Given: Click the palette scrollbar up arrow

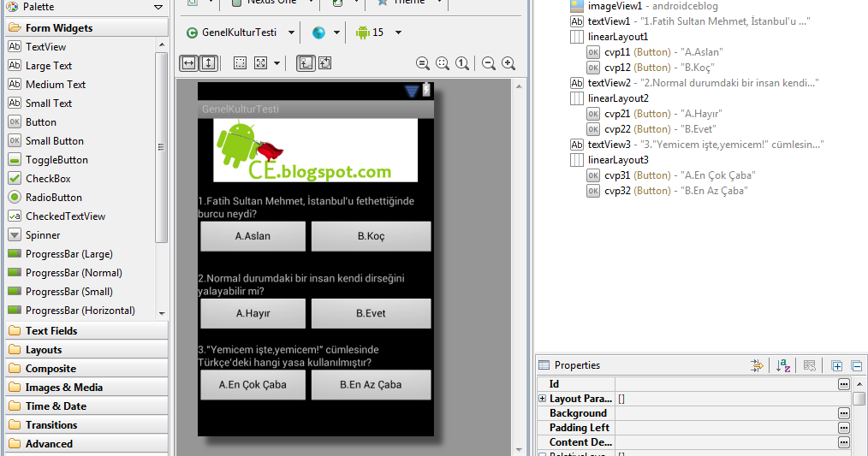Looking at the screenshot, I should pyautogui.click(x=162, y=44).
